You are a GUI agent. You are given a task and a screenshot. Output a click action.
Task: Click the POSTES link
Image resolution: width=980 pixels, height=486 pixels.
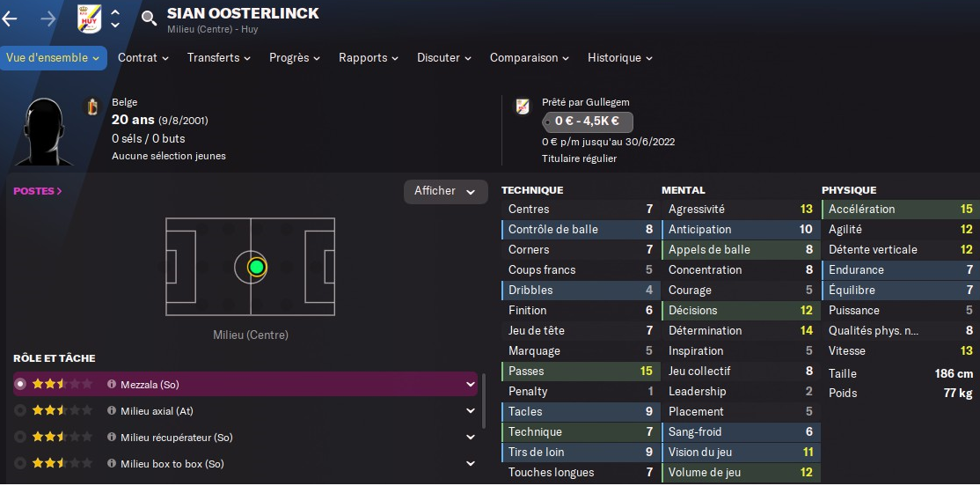pyautogui.click(x=37, y=191)
